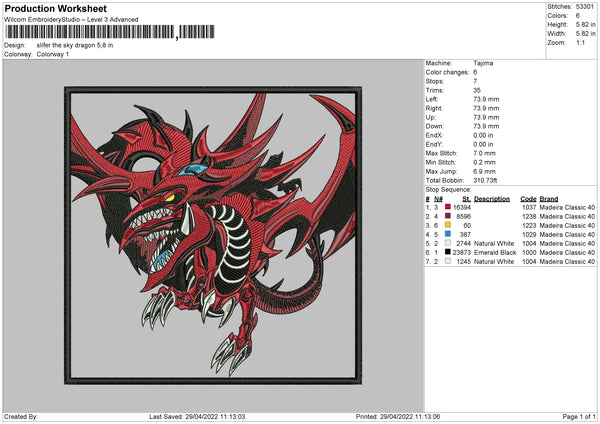Click 'Emerald Black' description in stop 6
600x424 pixels.
(495, 253)
